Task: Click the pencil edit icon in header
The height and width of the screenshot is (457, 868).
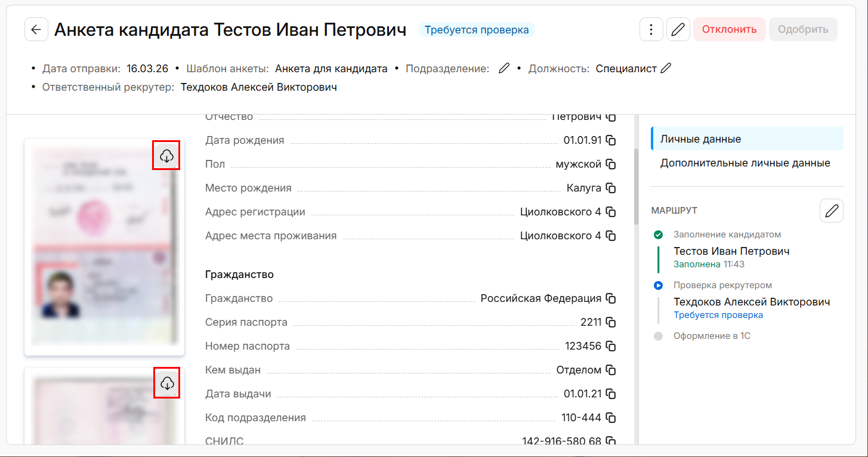Action: pyautogui.click(x=678, y=29)
